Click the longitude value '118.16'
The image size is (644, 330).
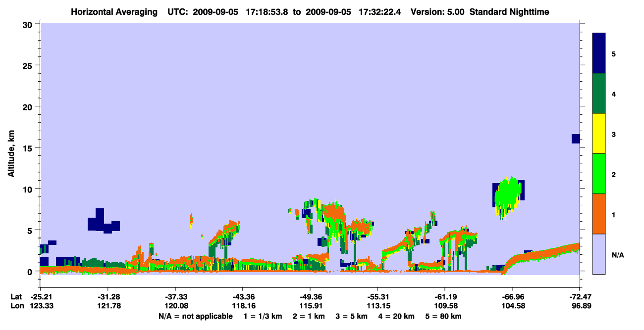pyautogui.click(x=243, y=306)
